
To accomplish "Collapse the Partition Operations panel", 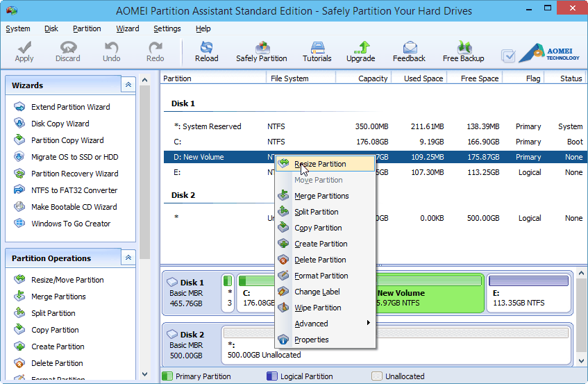I will [x=128, y=258].
